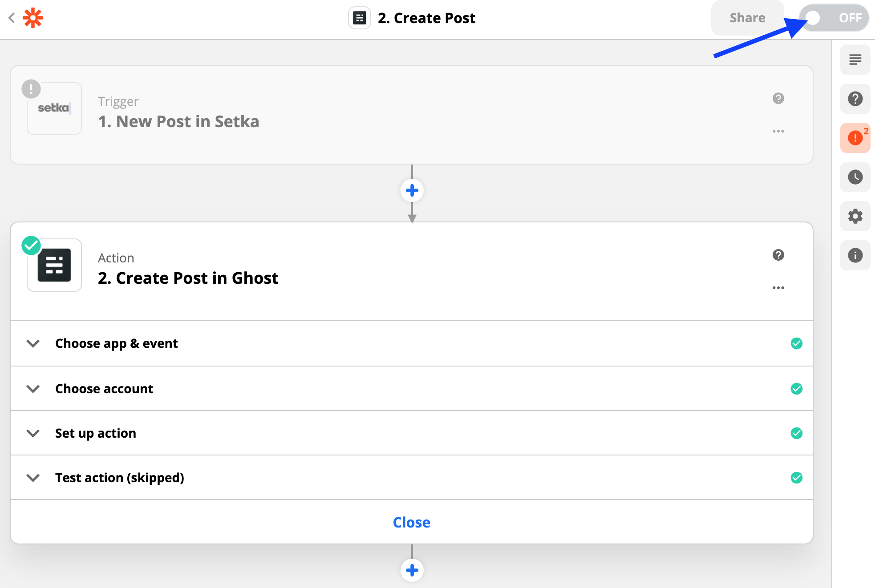Open the trigger step three-dot menu

coord(778,131)
